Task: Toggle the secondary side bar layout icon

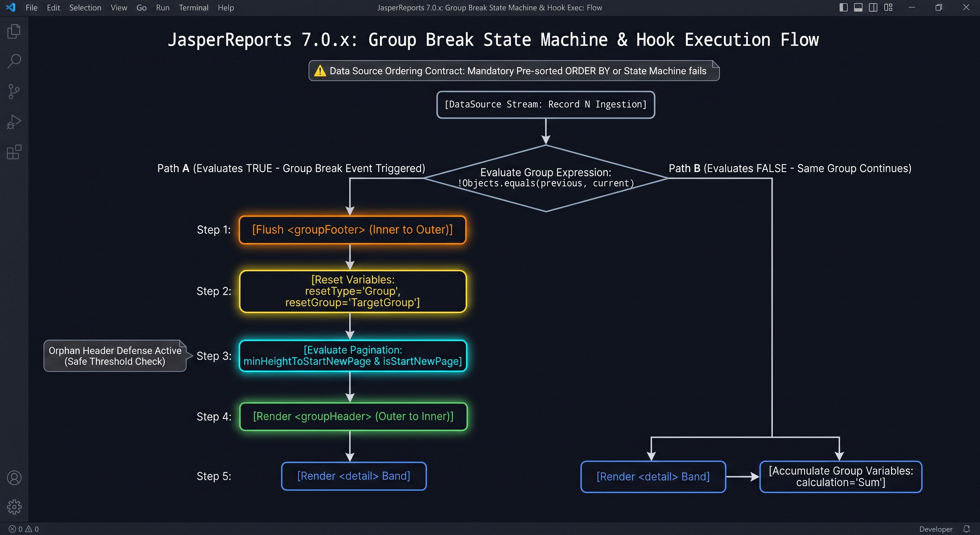Action: [873, 7]
